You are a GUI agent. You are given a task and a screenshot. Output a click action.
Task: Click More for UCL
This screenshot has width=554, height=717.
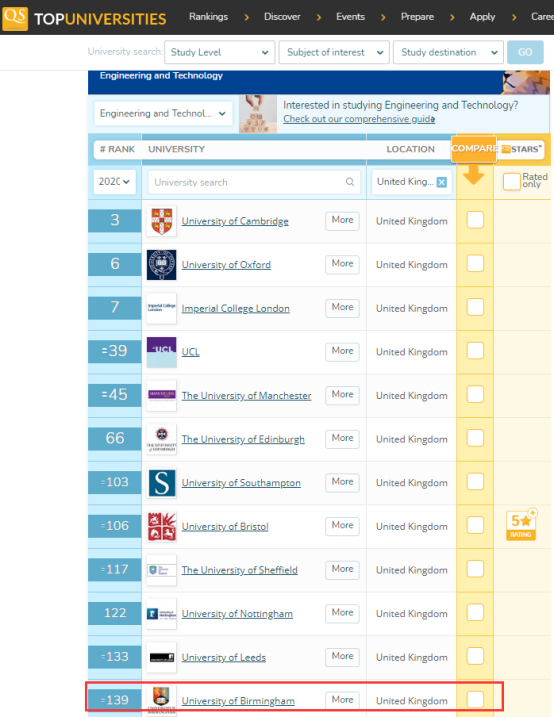point(342,351)
